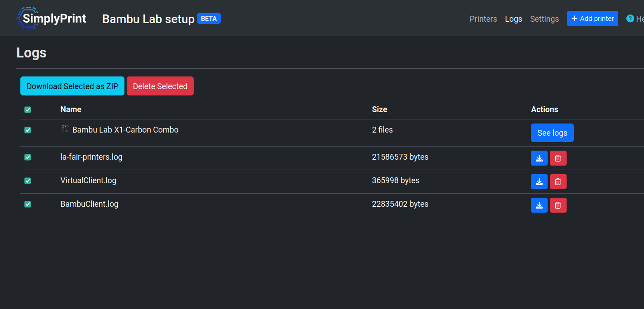This screenshot has height=309, width=644.
Task: Uncheck the BambuClient.log checkbox
Action: click(28, 204)
